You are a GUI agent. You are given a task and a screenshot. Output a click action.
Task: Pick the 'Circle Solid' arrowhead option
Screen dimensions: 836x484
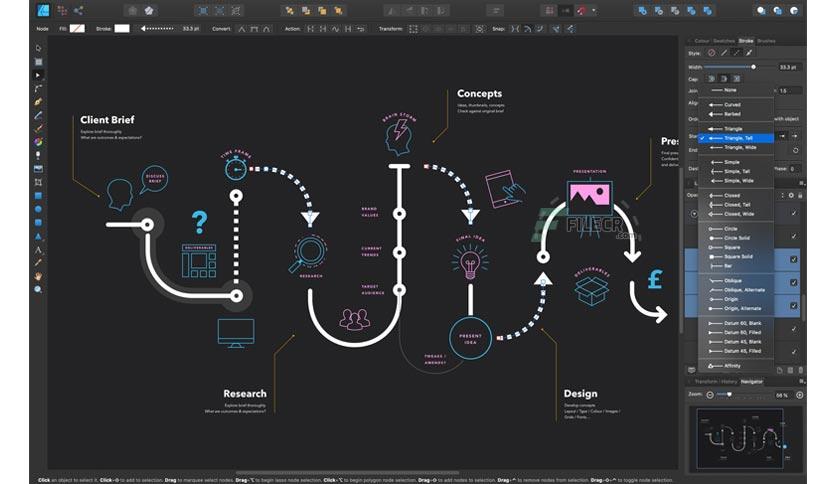pos(736,238)
